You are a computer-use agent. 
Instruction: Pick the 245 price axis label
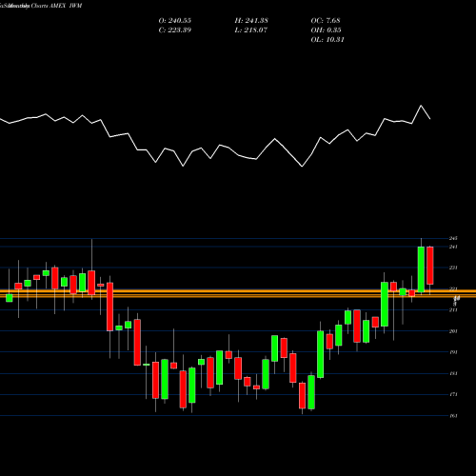point(453,238)
